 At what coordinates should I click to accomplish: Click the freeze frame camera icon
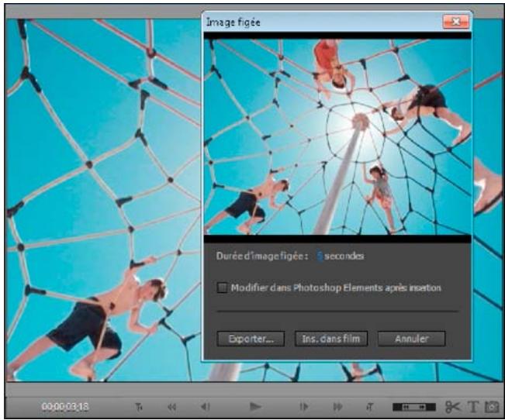492,407
